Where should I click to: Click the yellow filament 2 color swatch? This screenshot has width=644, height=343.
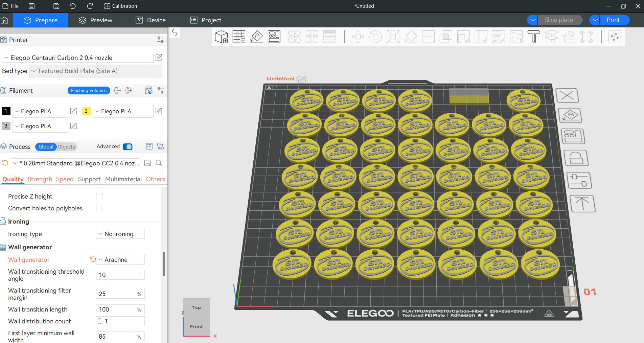tap(86, 111)
